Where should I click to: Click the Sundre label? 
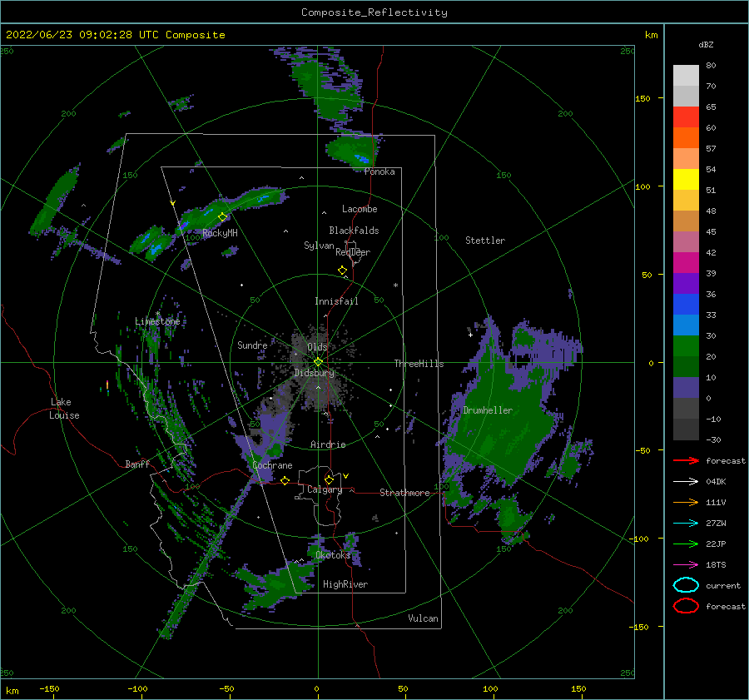(x=252, y=345)
